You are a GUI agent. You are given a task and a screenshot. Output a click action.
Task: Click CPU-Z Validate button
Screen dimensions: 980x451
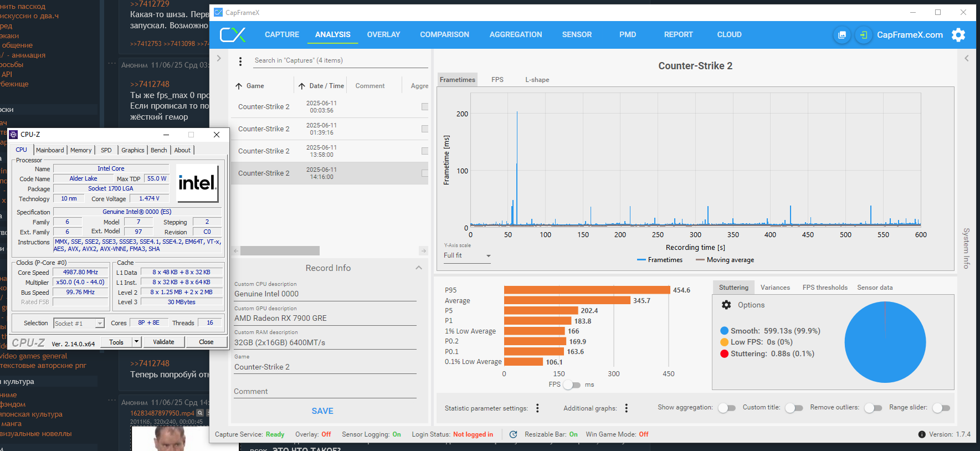(163, 342)
